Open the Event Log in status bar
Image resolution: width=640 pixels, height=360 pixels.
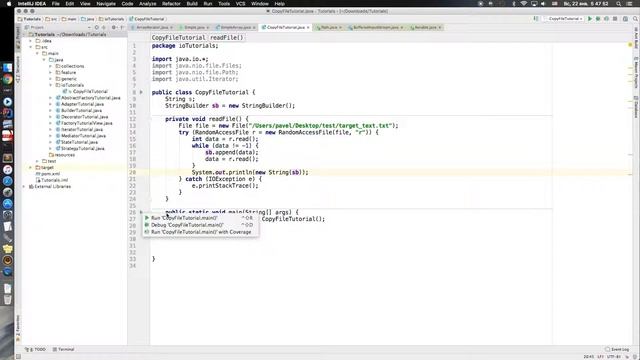pyautogui.click(x=617, y=349)
